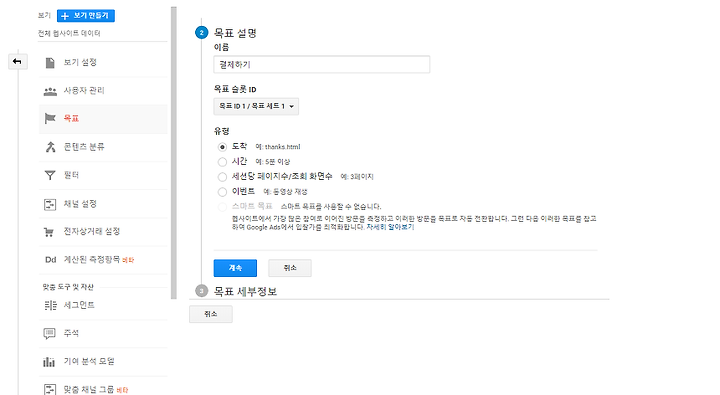This screenshot has width=720, height=395.
Task: Select the 도착 goal type radio
Action: 222,147
